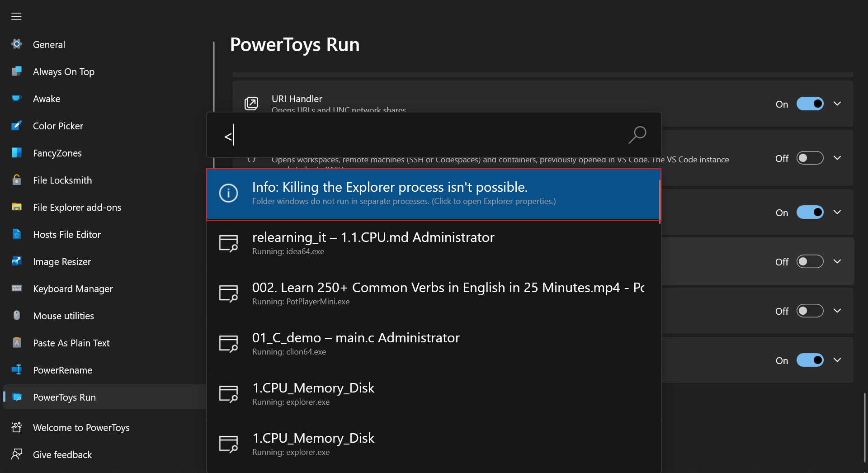Viewport: 868px width, 473px height.
Task: Click the Awake icon in the sidebar
Action: (x=16, y=99)
